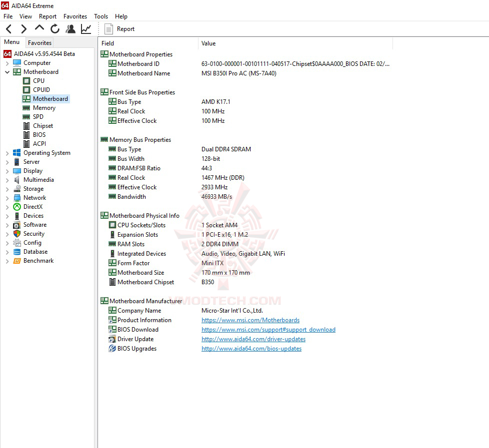Expand the Computer tree node

click(7, 63)
